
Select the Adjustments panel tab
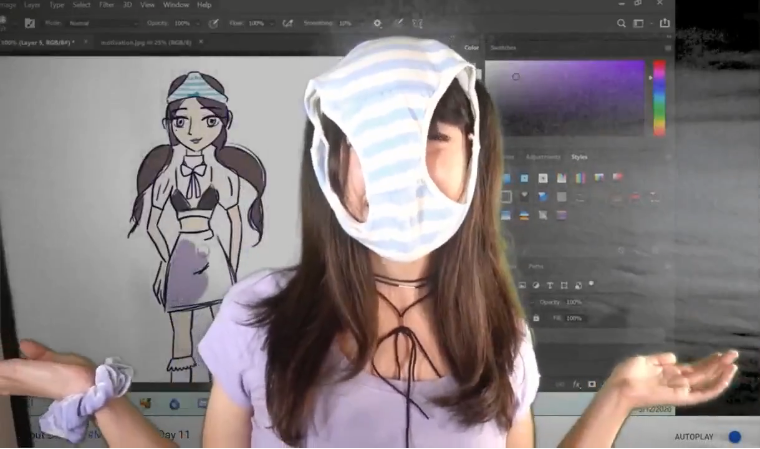[543, 157]
